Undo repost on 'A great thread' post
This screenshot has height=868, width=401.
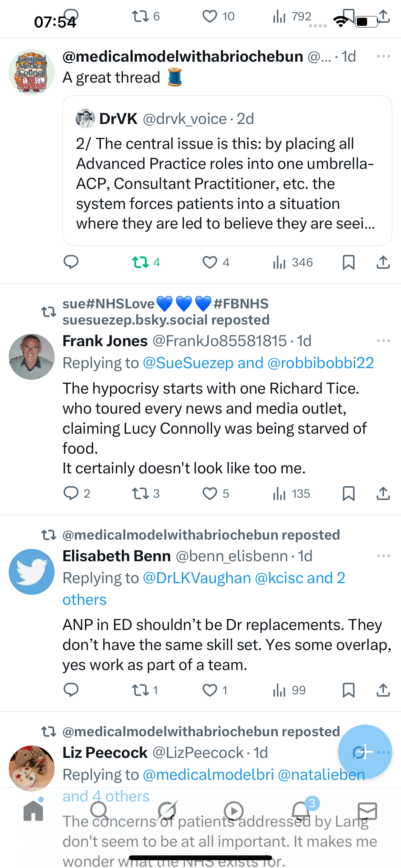coord(140,263)
